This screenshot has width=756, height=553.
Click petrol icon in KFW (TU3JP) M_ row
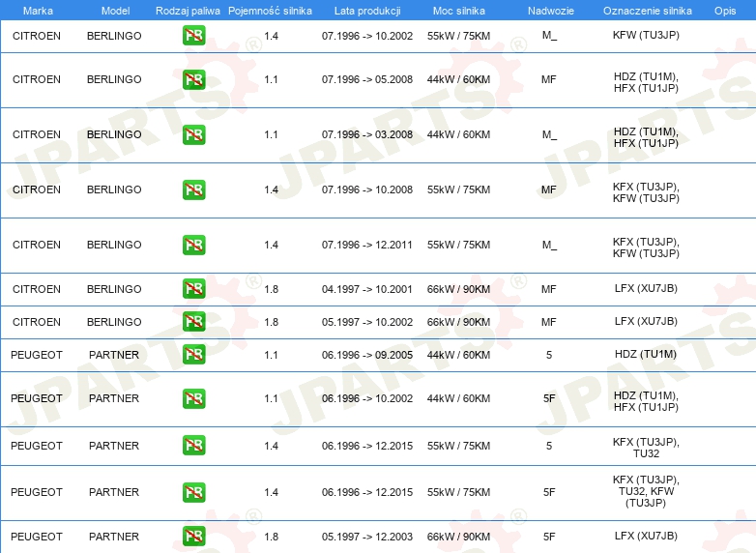193,36
